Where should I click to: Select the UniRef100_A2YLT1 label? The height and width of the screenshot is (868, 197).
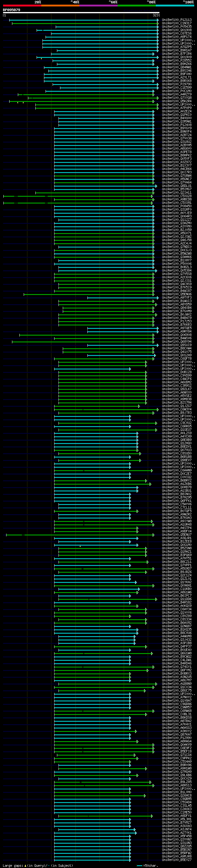point(177,78)
